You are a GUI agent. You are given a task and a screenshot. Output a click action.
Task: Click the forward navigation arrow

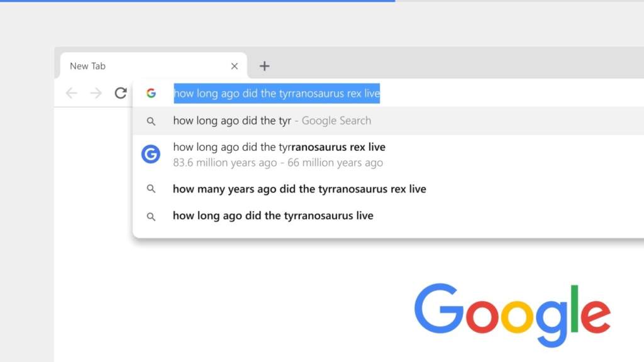coord(96,92)
